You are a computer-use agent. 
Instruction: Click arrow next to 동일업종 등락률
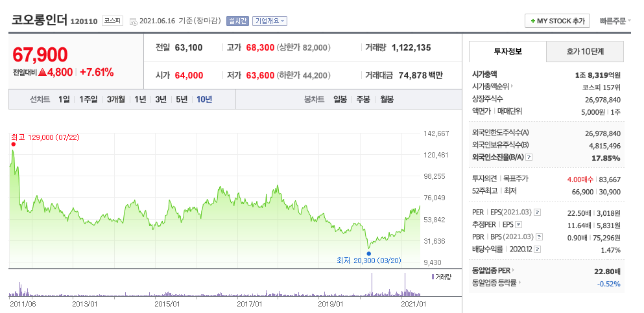[x=519, y=283]
